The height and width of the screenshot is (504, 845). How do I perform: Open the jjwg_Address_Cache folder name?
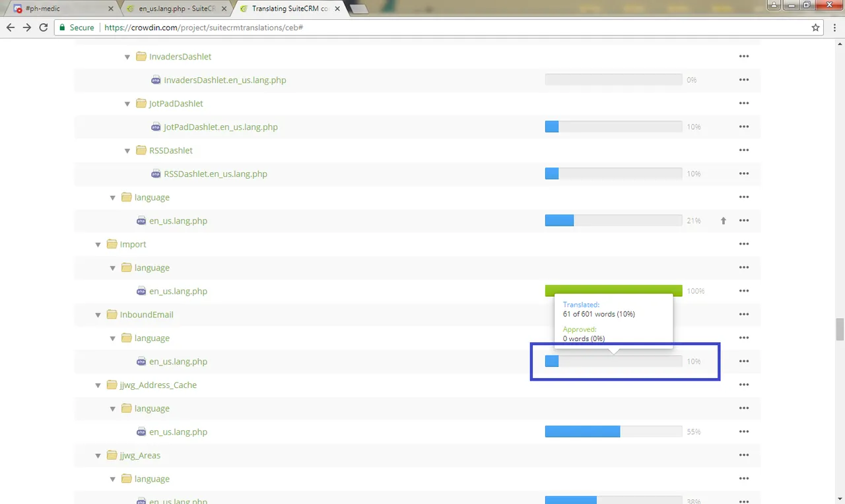coord(158,385)
